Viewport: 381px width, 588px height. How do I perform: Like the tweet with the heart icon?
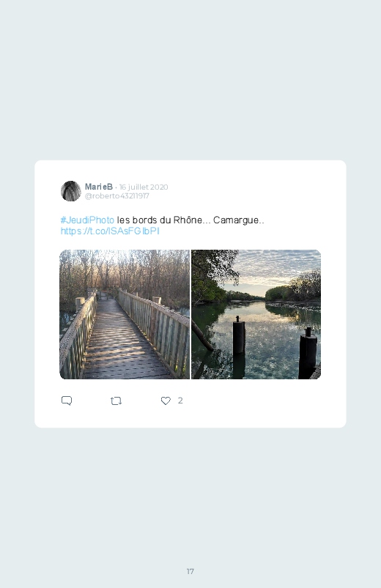tap(166, 401)
